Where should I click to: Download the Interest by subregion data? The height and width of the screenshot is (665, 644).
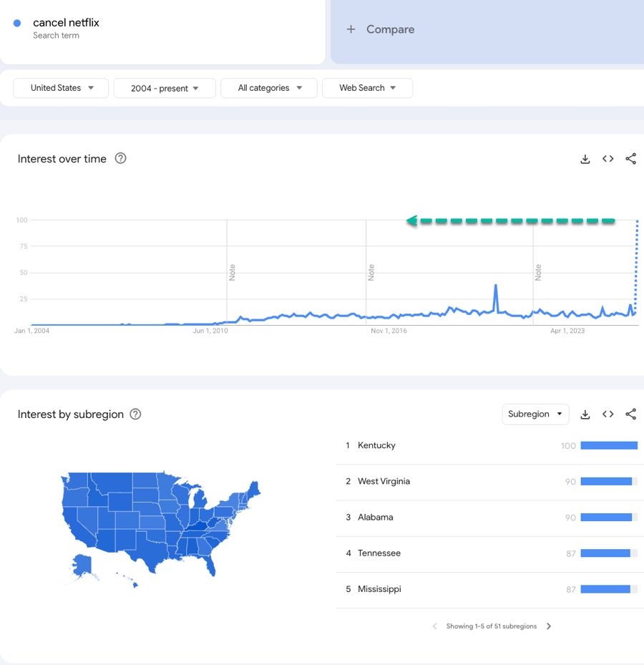coord(585,414)
